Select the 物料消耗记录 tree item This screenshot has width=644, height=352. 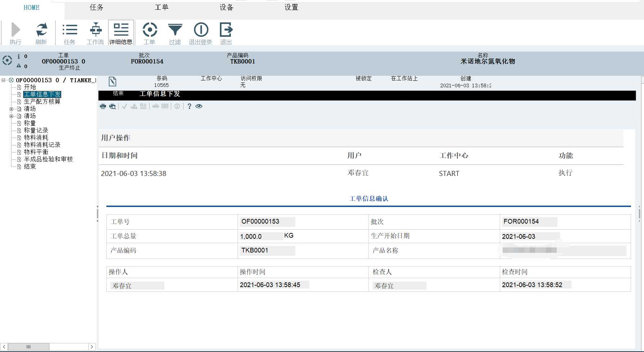tap(42, 145)
